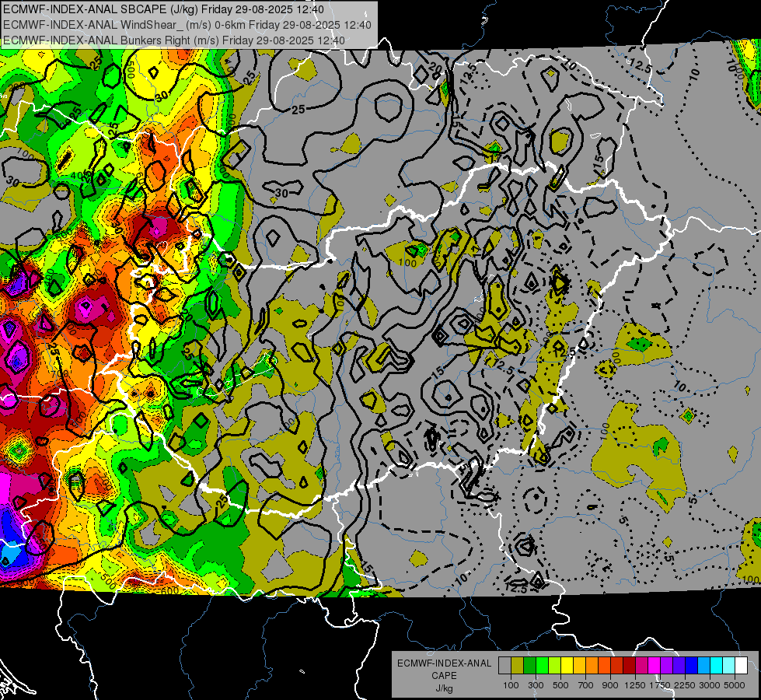Select the red-orange swatch left of 900
This screenshot has width=761, height=700.
[x=604, y=666]
